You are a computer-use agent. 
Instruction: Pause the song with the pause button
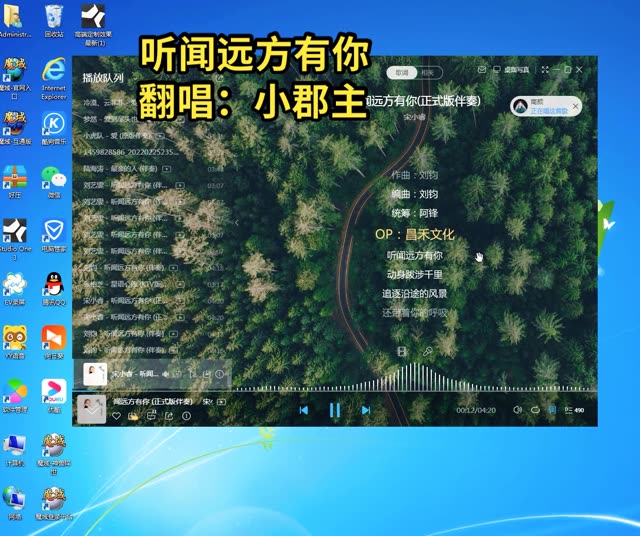335,410
